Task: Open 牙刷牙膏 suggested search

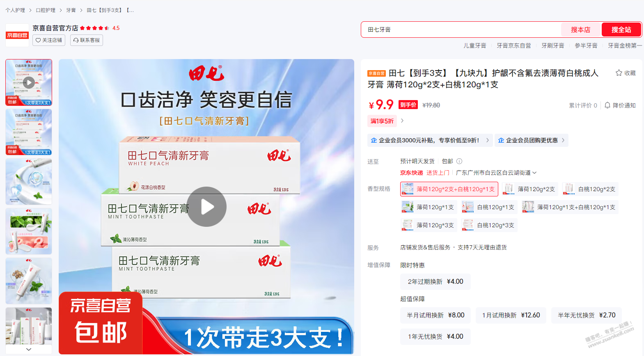Action: click(553, 46)
